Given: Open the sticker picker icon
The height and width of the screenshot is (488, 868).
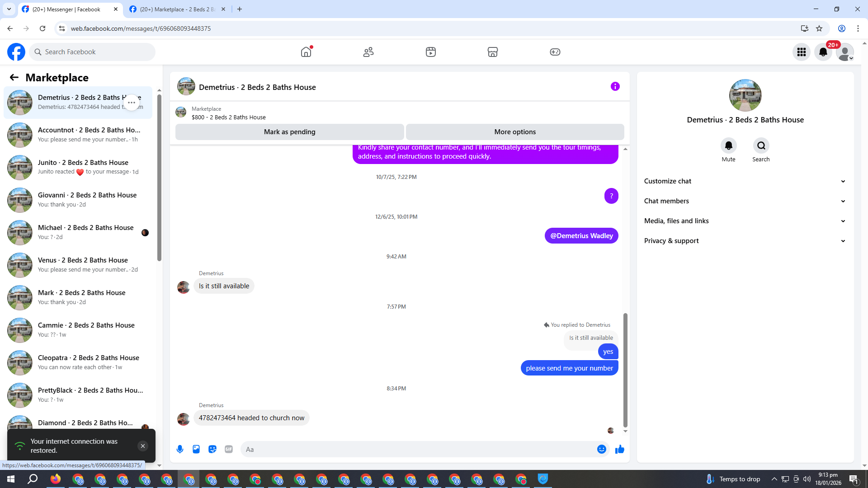Looking at the screenshot, I should click(x=212, y=449).
